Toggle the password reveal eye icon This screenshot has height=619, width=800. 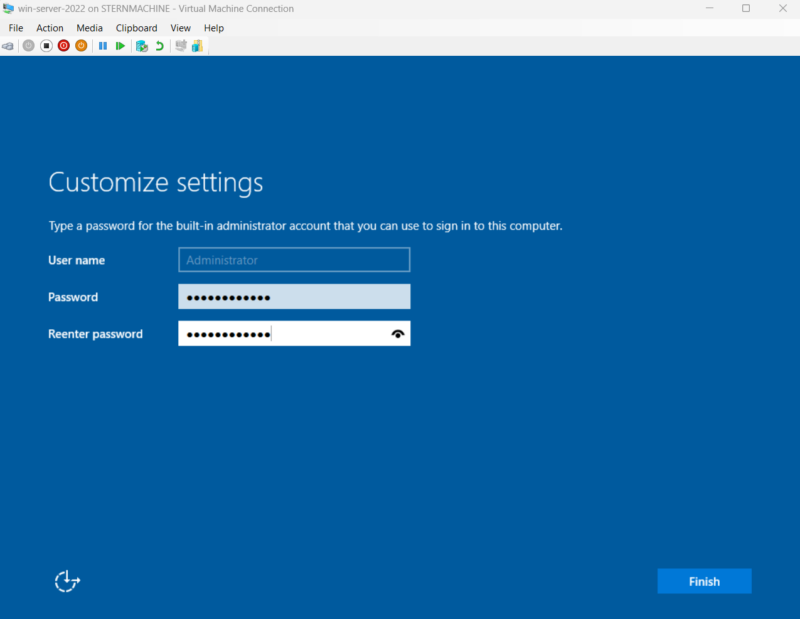[398, 334]
